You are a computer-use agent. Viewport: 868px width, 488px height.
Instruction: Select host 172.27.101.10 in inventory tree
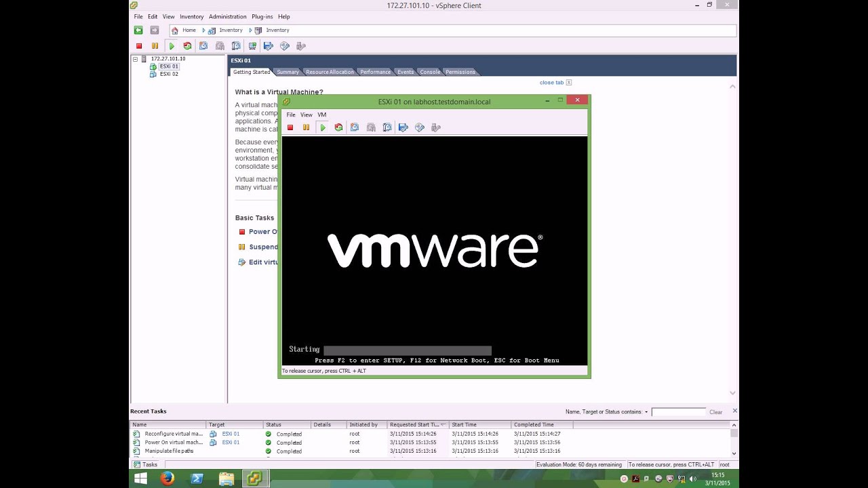click(167, 59)
